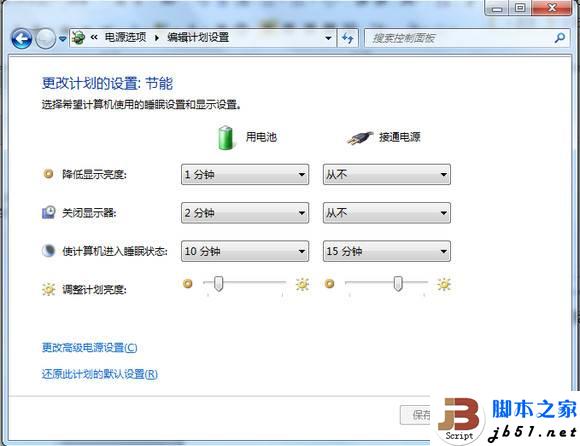Click the refresh arrows icon beside address bar
Screen dimensions: 580x446
coord(348,38)
